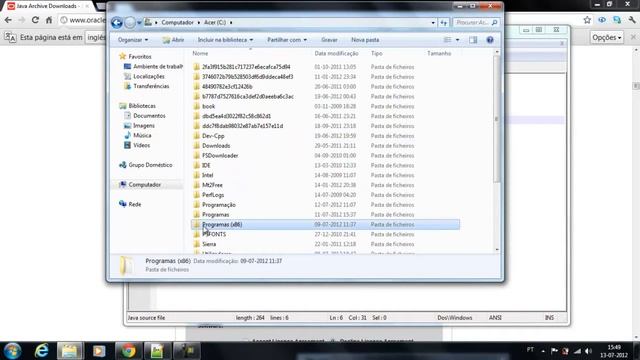640x360 pixels.
Task: Select the IDE folder
Action: tap(206, 165)
